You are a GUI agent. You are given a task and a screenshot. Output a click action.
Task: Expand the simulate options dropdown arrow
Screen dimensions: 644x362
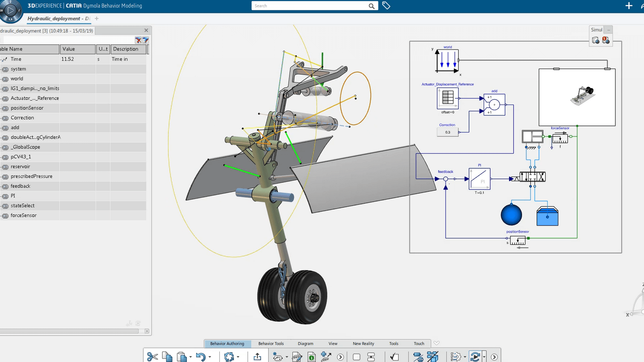[x=484, y=357]
